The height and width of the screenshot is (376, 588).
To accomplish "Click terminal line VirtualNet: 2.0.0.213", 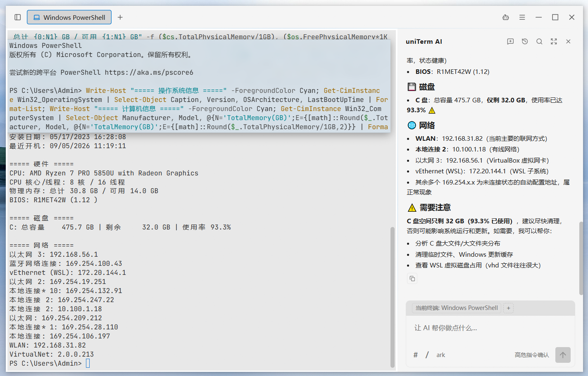I will point(52,355).
